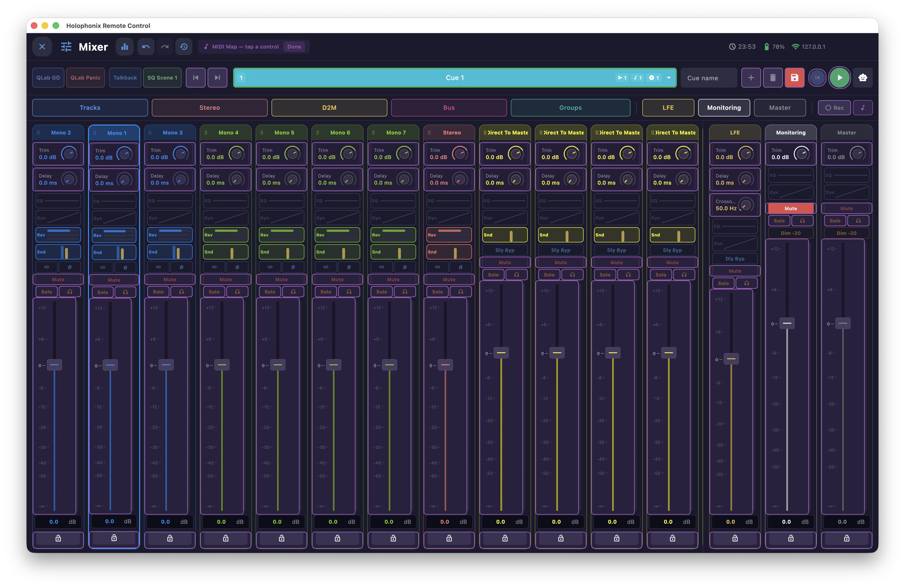Close the mixer with the X icon
Viewport: 905px width, 588px height.
(x=42, y=47)
